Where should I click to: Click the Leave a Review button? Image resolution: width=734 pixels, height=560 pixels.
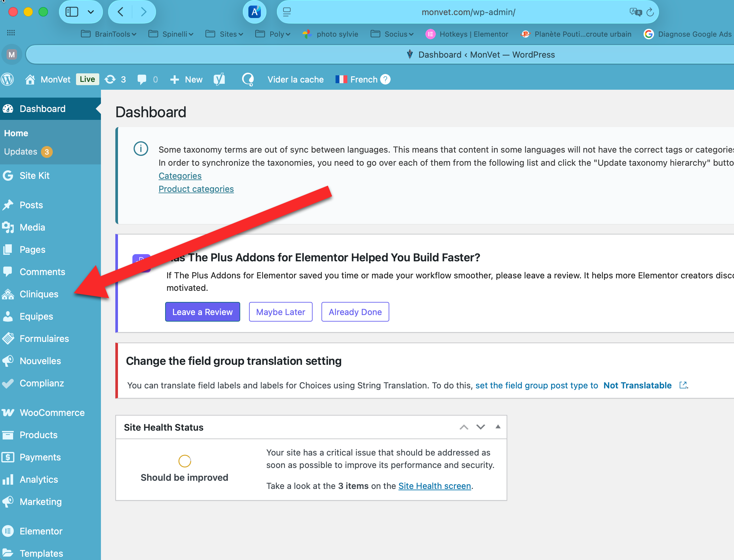tap(203, 312)
